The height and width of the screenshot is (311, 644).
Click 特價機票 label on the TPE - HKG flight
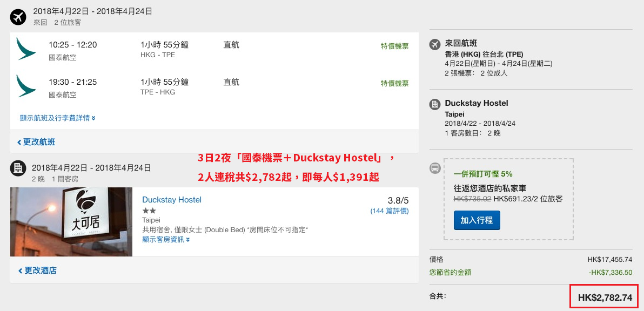click(395, 84)
